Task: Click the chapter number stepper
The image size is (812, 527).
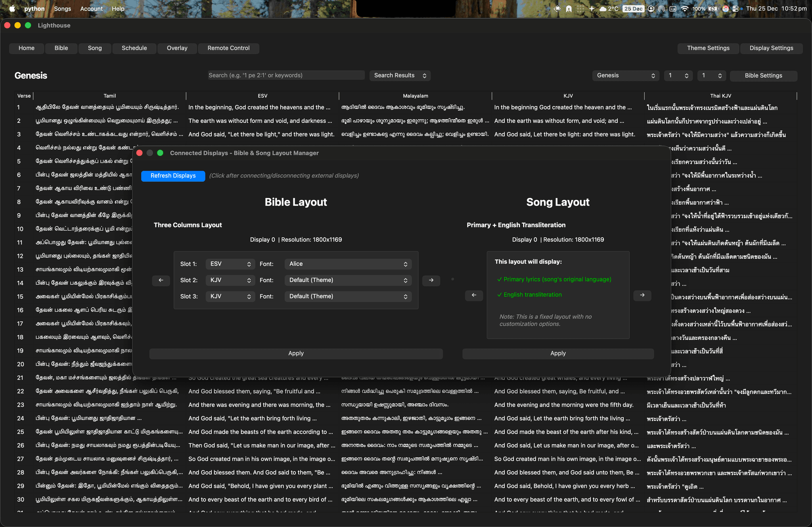Action: point(678,75)
